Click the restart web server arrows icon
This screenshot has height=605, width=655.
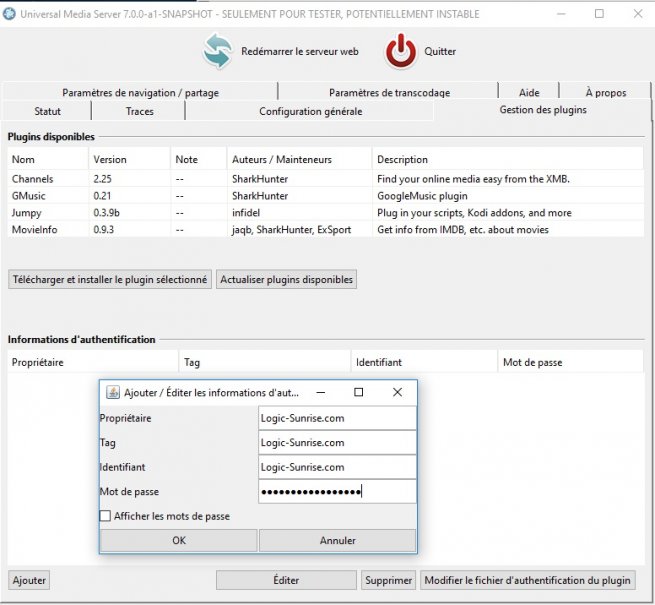pos(217,51)
